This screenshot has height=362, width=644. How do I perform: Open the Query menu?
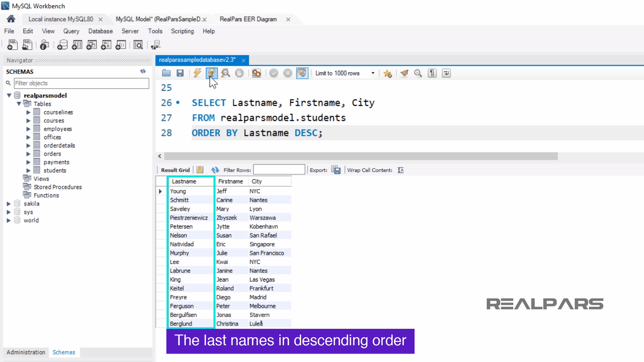71,31
